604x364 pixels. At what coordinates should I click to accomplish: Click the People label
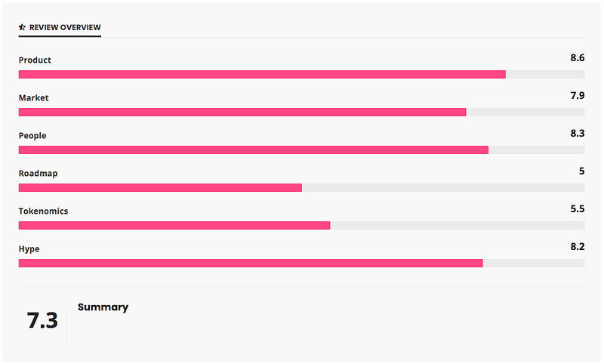pyautogui.click(x=32, y=136)
